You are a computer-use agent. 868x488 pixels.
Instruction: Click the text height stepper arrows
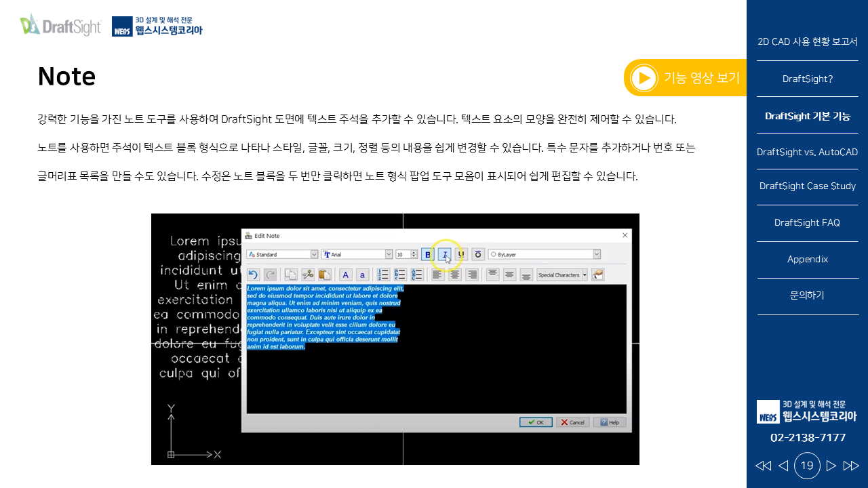(414, 254)
